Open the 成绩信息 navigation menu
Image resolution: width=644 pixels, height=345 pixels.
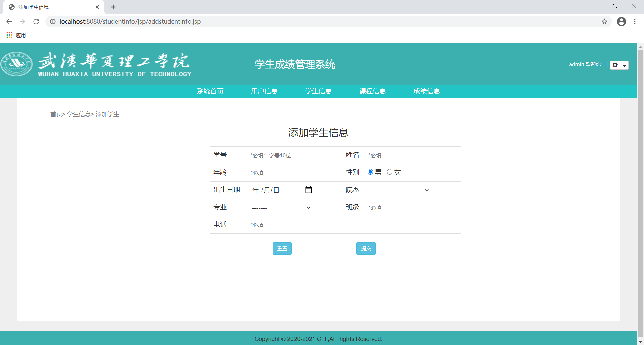point(427,91)
